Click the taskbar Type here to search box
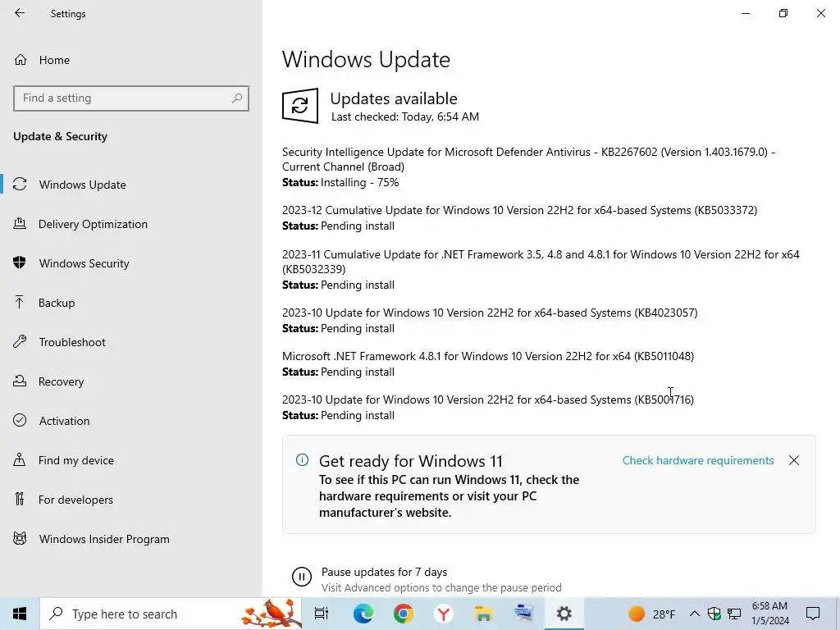Viewport: 840px width, 630px height. coord(171,614)
